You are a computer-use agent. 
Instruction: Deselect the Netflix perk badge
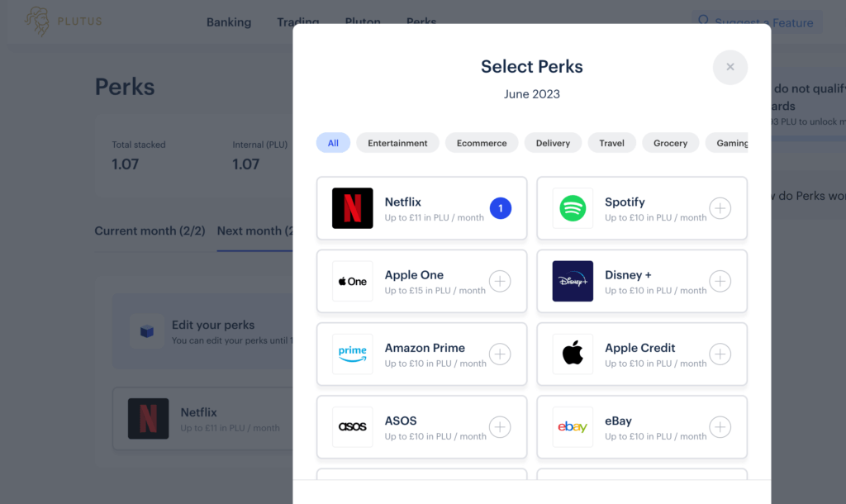pos(500,208)
